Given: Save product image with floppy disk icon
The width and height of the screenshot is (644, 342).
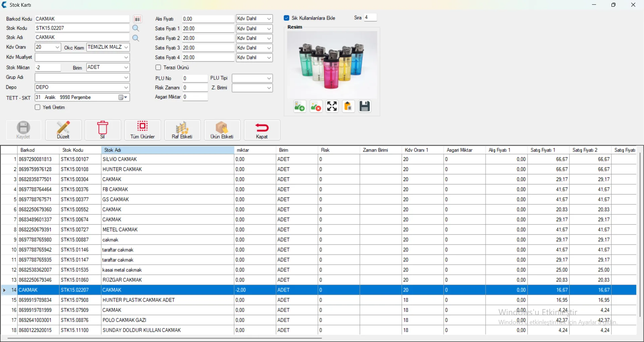Looking at the screenshot, I should pos(365,107).
